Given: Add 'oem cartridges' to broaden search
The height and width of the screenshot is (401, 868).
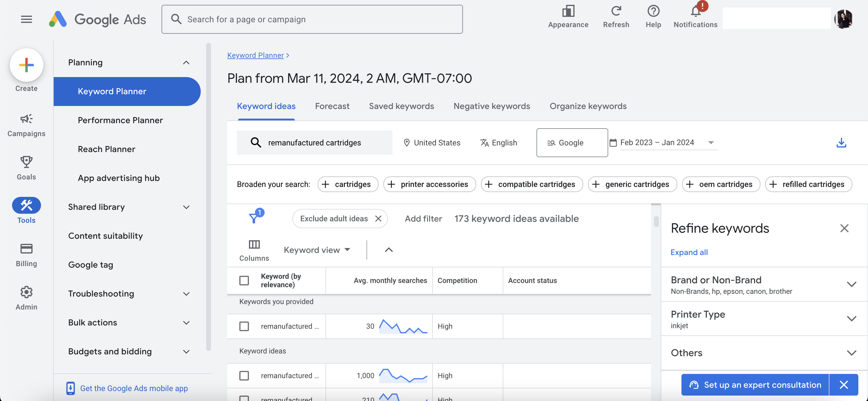Looking at the screenshot, I should (x=721, y=184).
